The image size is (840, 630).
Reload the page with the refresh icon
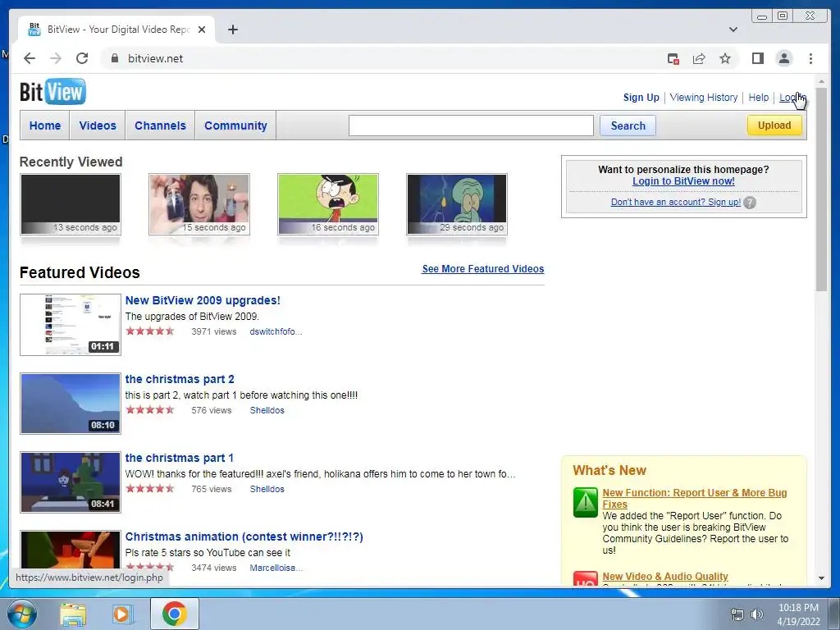(82, 58)
